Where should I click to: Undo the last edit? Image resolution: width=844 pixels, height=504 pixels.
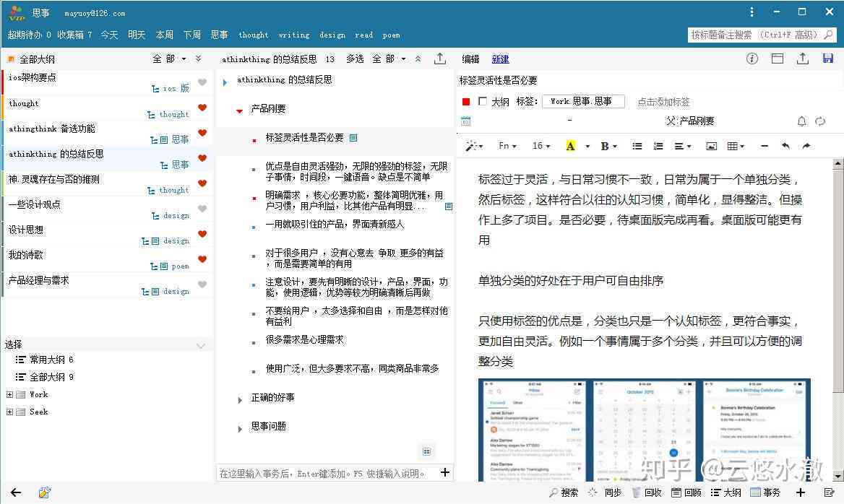click(x=785, y=146)
